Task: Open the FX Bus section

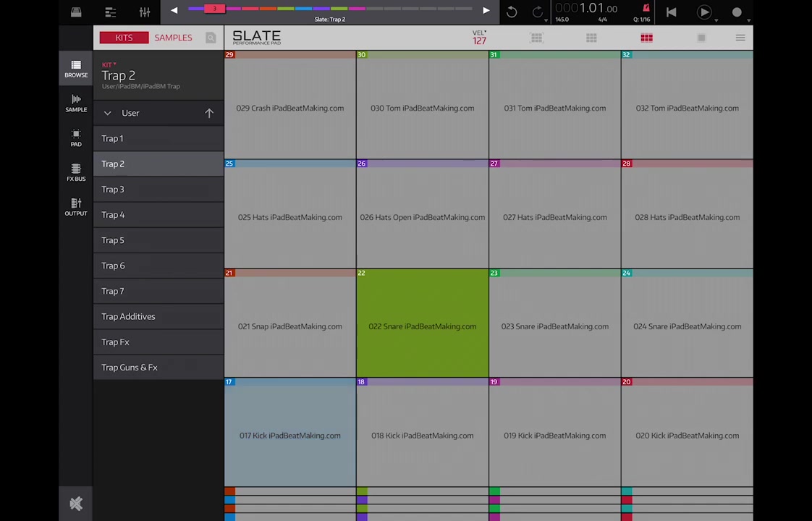Action: (76, 172)
